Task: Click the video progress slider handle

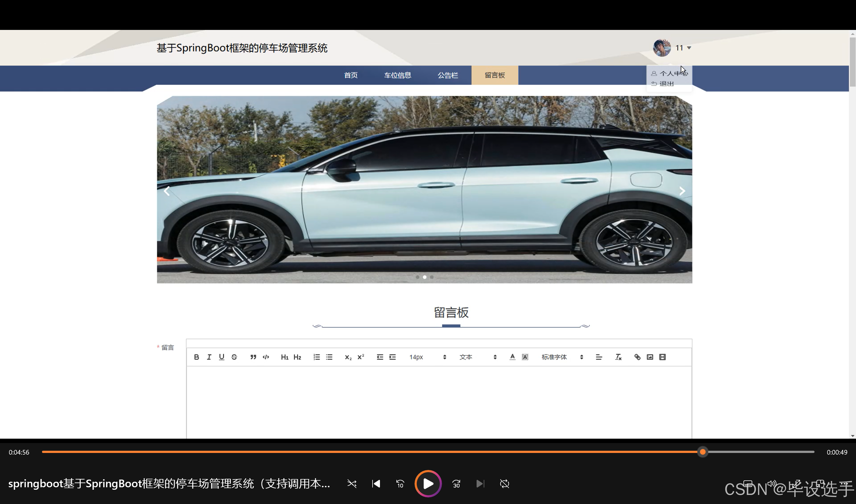Action: pyautogui.click(x=703, y=452)
